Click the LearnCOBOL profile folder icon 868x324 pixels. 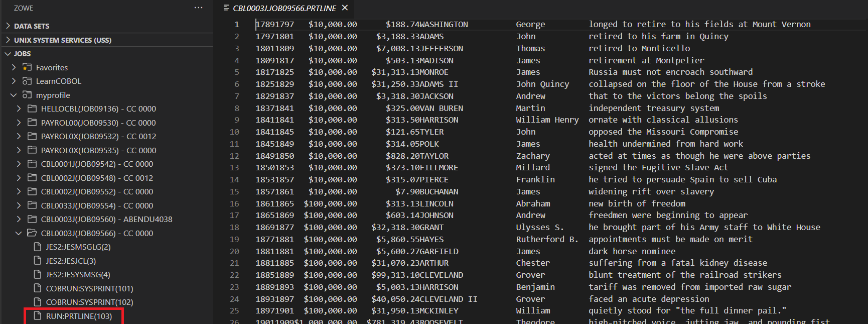(27, 81)
